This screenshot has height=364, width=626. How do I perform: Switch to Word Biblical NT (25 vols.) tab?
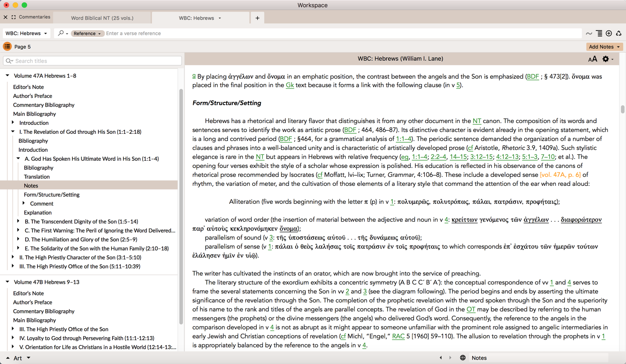(x=102, y=18)
